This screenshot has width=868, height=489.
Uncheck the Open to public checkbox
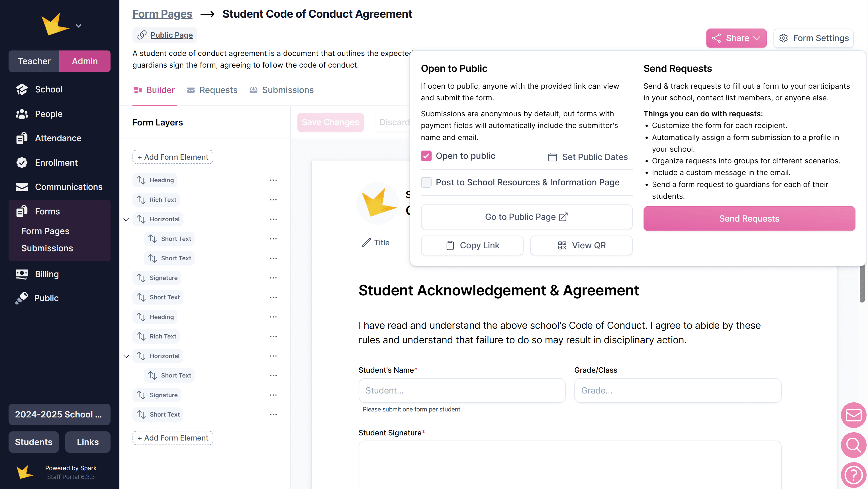(426, 156)
